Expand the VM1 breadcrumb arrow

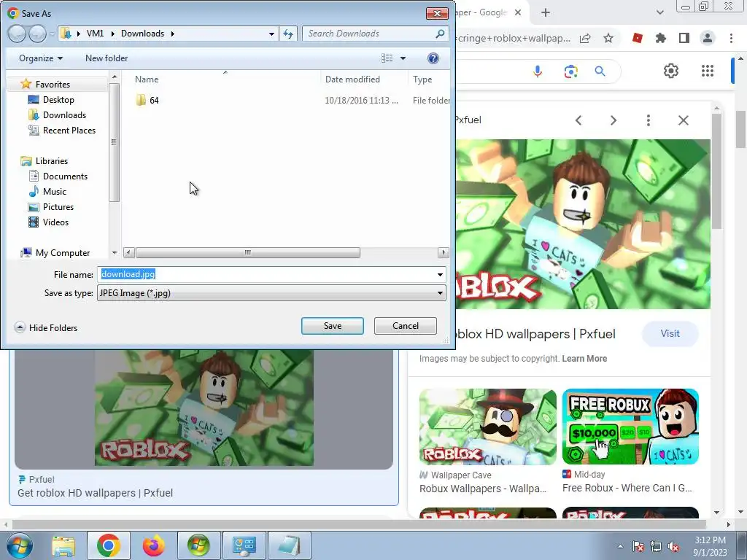click(112, 34)
